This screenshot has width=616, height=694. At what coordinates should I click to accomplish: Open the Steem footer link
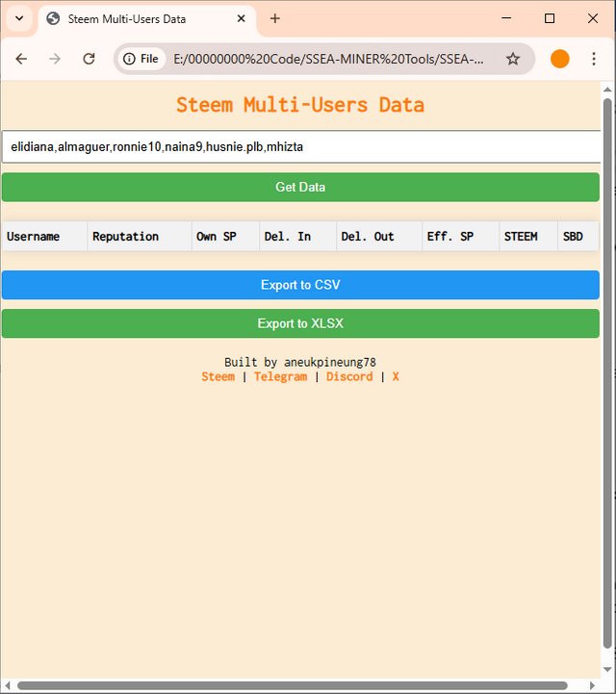[x=218, y=376]
